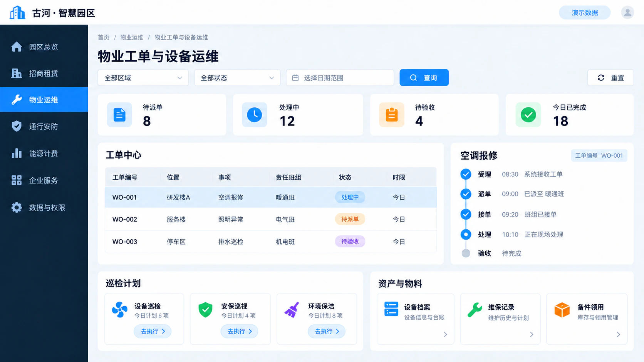Click the 待验收 clipboard icon
Screen dimensions: 644x362
tap(392, 115)
